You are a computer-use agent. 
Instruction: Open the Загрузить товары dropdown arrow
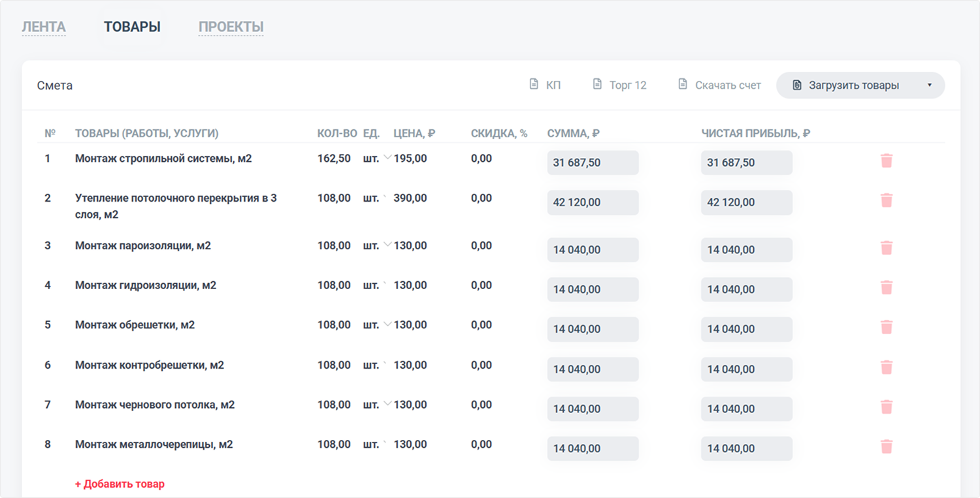[929, 86]
